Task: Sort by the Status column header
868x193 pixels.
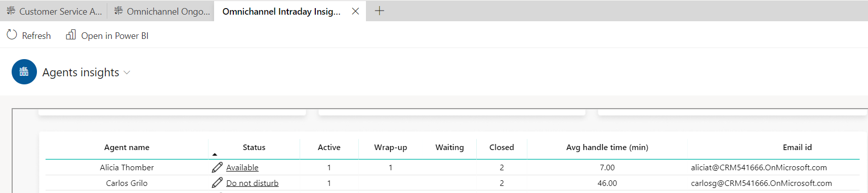Action: coord(254,147)
